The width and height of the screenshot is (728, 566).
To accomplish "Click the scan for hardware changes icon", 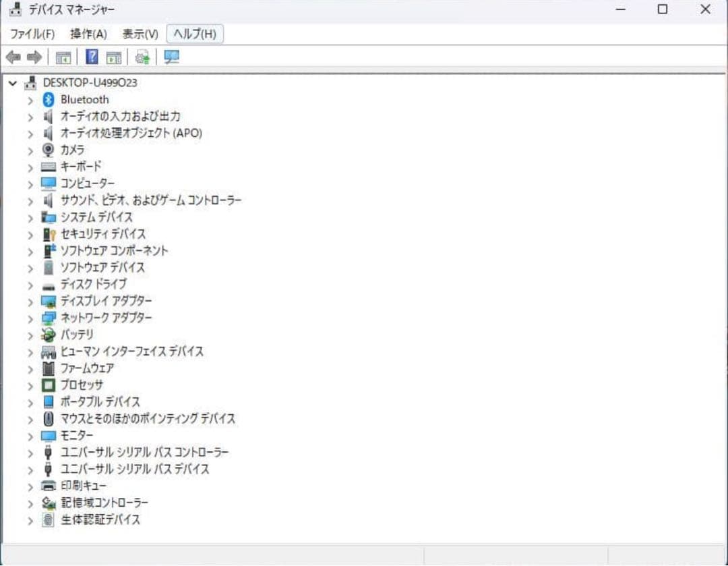I will [142, 57].
